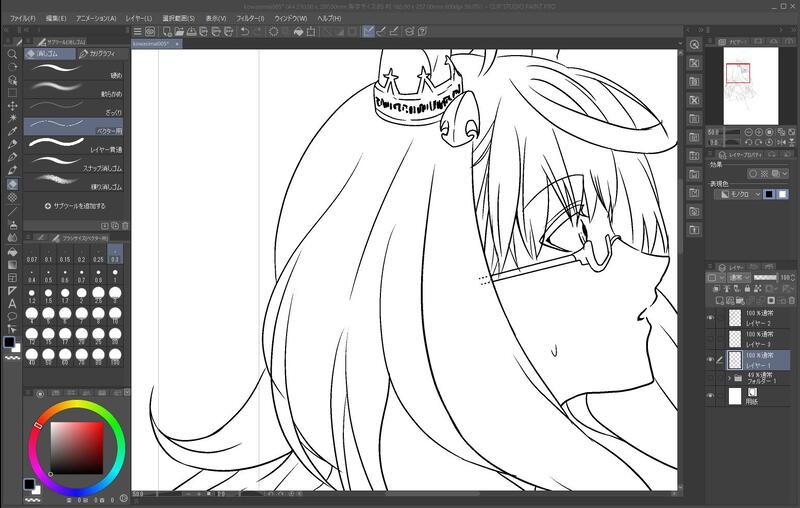Toggle Clip to layer below icon
This screenshot has width=800, height=508.
coord(718,289)
